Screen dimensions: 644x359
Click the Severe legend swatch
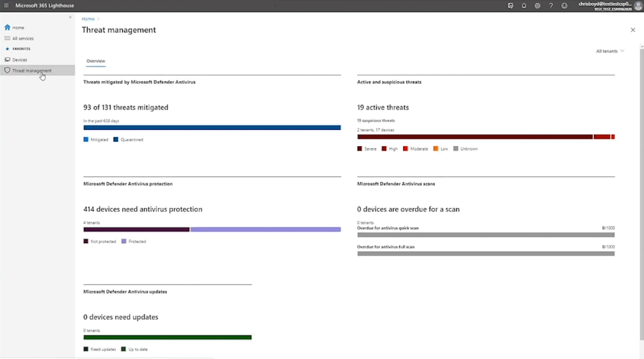[x=359, y=148]
